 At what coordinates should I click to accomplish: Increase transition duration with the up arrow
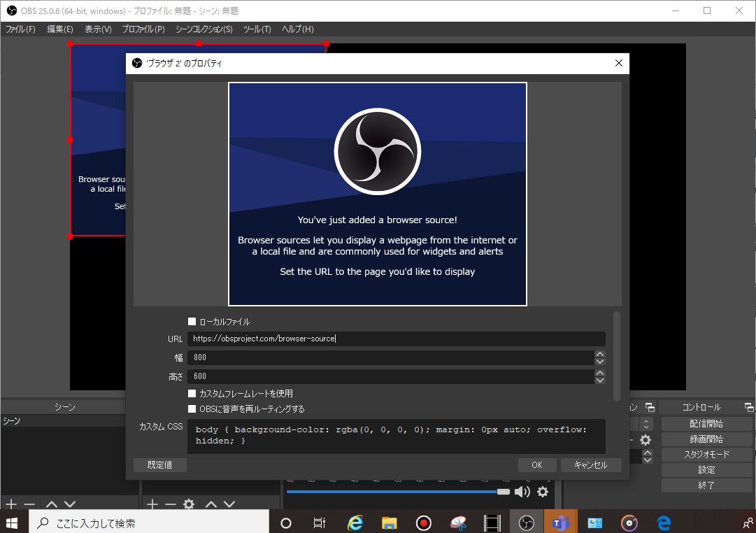coord(648,453)
